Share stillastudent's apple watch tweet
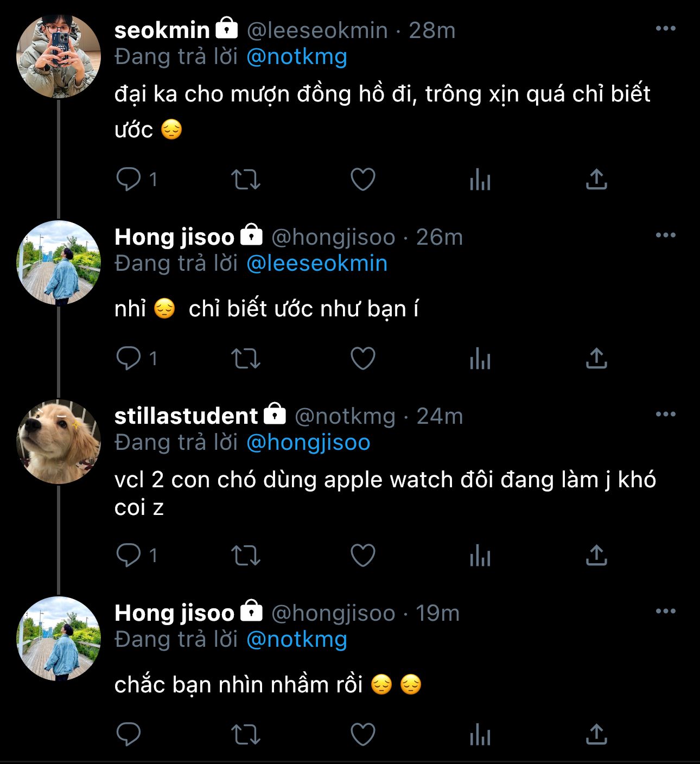 point(596,555)
